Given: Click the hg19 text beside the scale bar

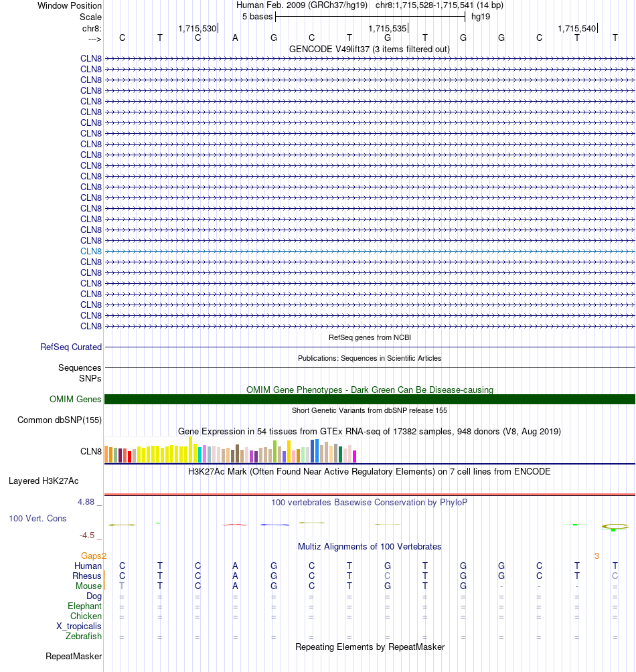Looking at the screenshot, I should tap(481, 17).
